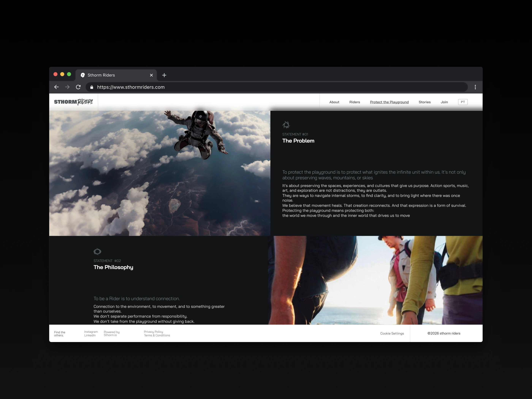Click The Problem heading
This screenshot has height=399, width=532.
(x=298, y=141)
